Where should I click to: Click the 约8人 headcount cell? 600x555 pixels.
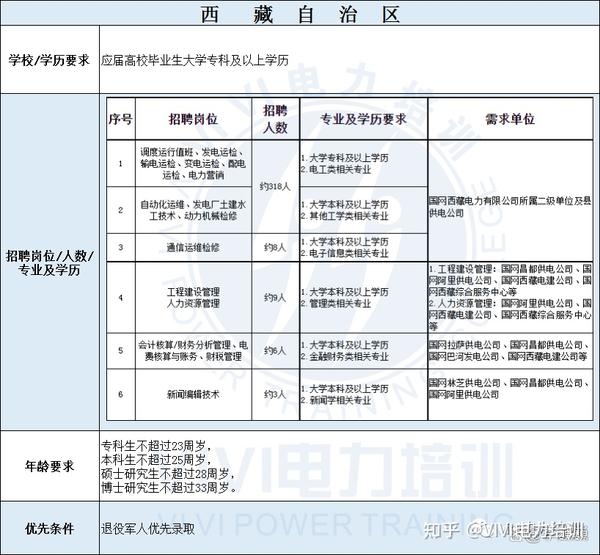pyautogui.click(x=275, y=248)
